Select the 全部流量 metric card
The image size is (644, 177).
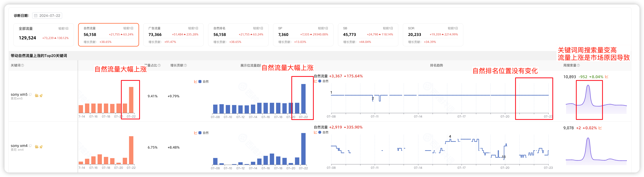click(44, 35)
